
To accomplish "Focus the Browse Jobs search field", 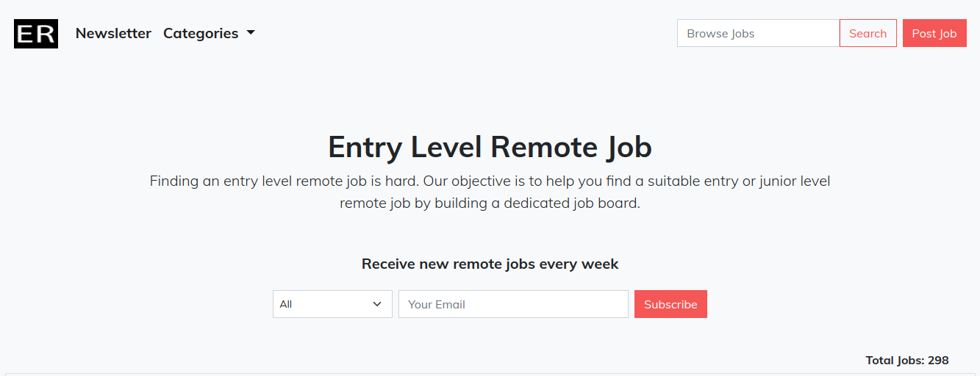I will click(x=758, y=33).
